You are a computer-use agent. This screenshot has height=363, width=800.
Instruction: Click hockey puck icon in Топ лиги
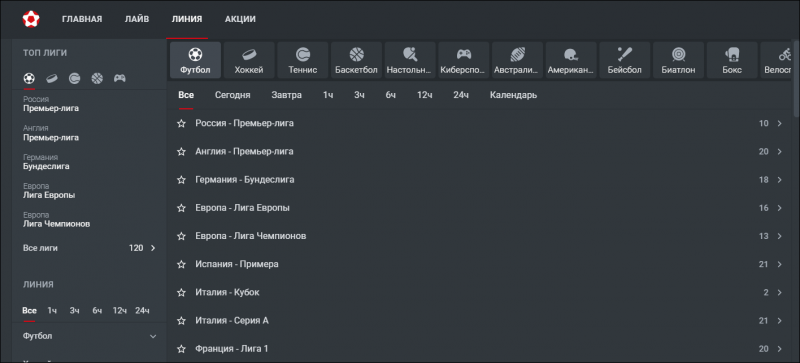[52, 79]
